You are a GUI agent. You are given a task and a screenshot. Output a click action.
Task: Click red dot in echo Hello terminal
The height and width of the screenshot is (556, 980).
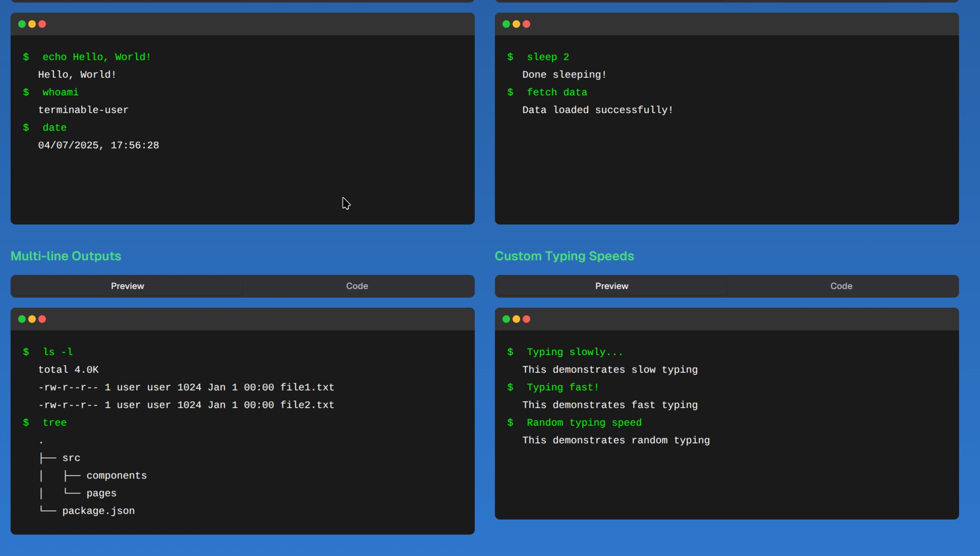(x=42, y=24)
